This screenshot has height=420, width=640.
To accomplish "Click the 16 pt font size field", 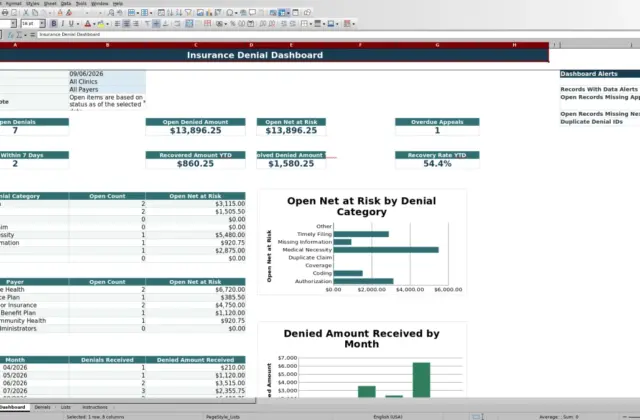I will coord(30,24).
